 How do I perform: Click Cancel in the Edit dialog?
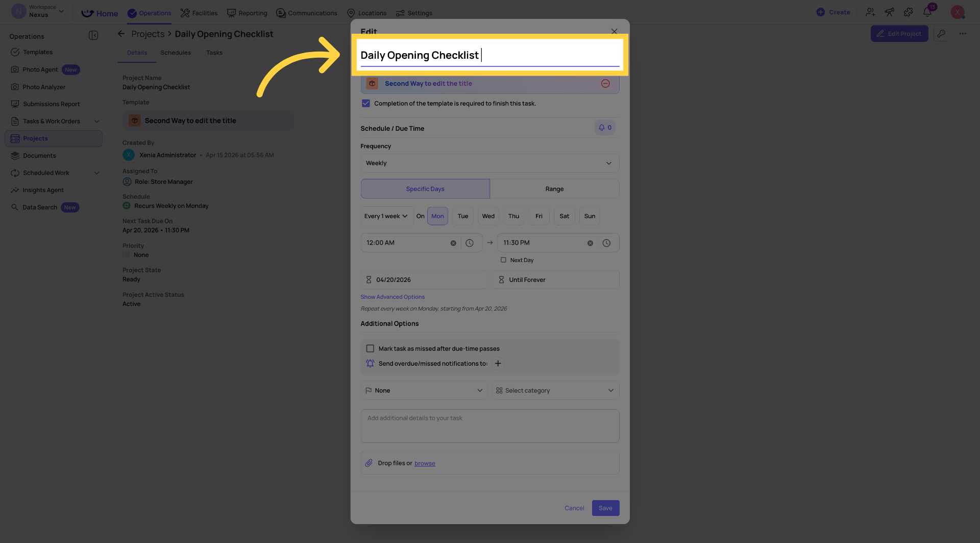[x=574, y=508]
